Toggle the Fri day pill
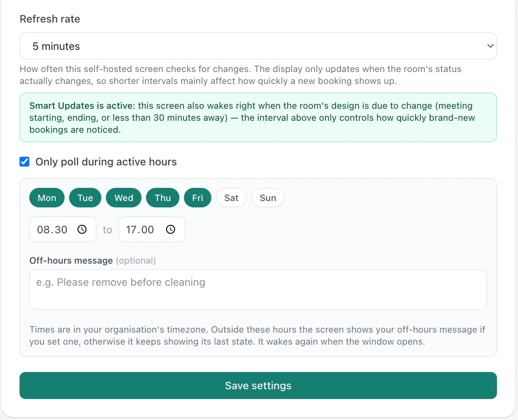Image resolution: width=518 pixels, height=420 pixels. 198,198
